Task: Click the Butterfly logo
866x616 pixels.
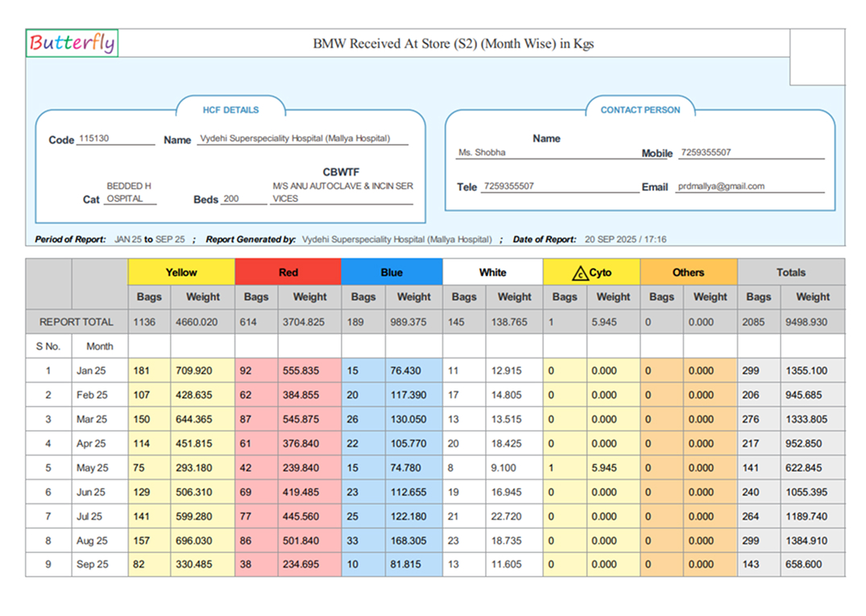Action: [71, 43]
